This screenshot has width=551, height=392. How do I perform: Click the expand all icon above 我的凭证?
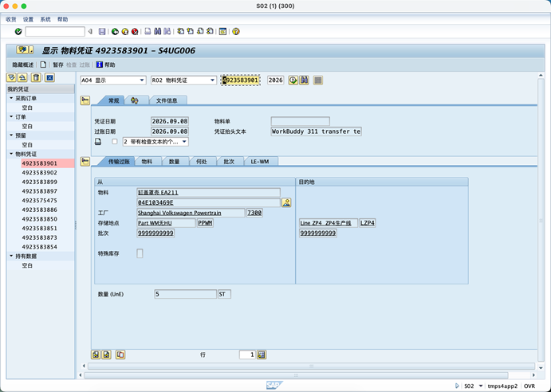pyautogui.click(x=11, y=77)
